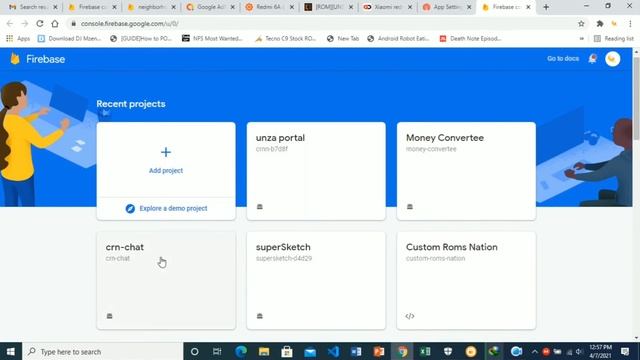The image size is (640, 360).
Task: Open a new browser tab
Action: pos(546,7)
